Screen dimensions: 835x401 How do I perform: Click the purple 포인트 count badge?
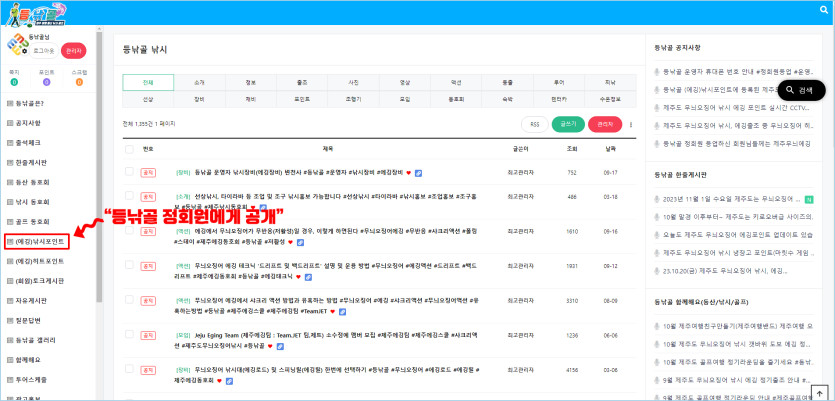coord(47,82)
